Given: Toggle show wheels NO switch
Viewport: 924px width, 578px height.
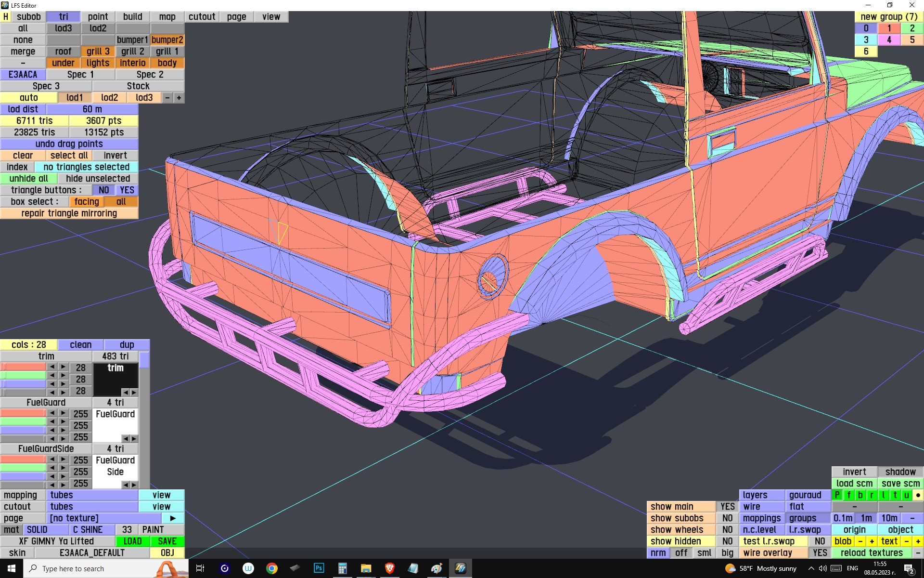Looking at the screenshot, I should click(x=727, y=529).
